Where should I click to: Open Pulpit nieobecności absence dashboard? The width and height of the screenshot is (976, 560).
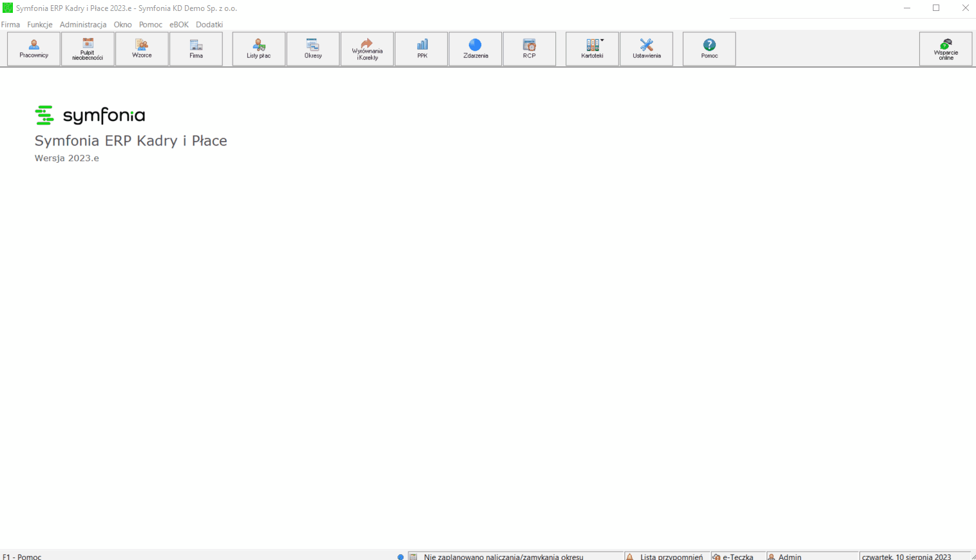pos(88,49)
